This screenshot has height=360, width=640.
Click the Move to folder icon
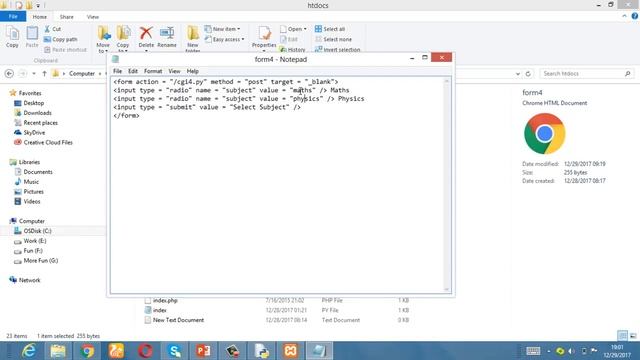[103, 33]
